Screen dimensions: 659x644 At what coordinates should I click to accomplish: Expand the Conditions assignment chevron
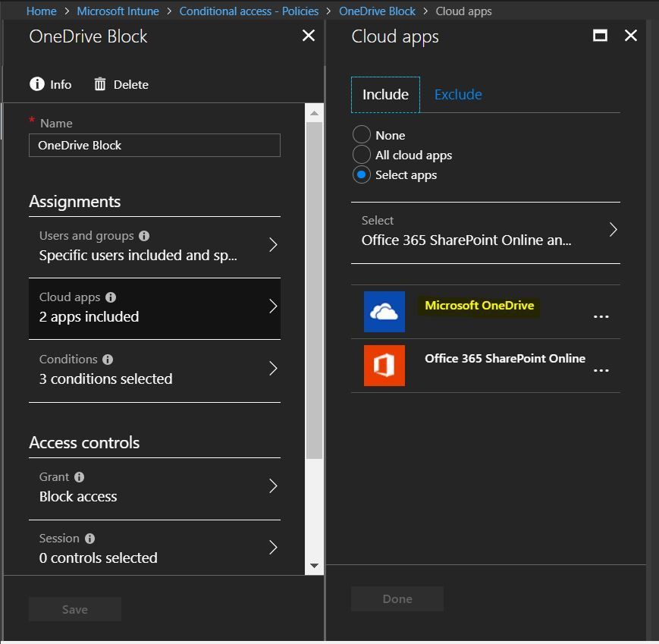point(273,369)
